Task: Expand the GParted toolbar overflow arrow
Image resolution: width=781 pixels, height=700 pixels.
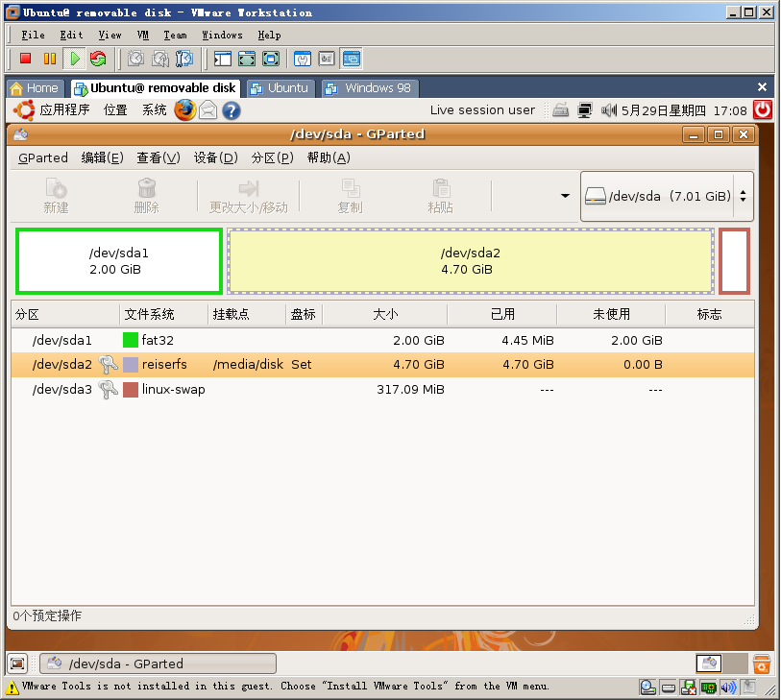Action: [x=565, y=196]
